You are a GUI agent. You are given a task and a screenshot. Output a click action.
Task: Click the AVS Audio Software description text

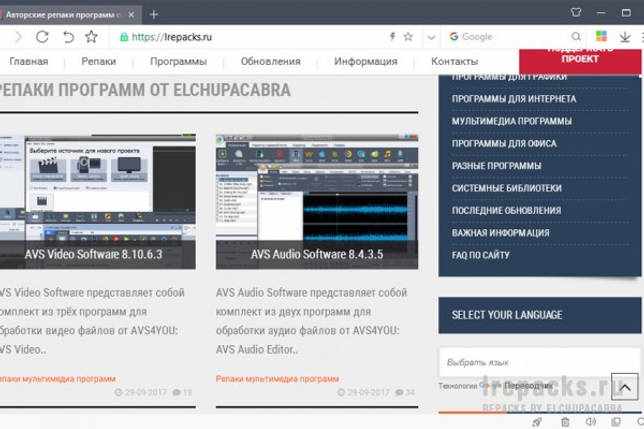(x=311, y=321)
